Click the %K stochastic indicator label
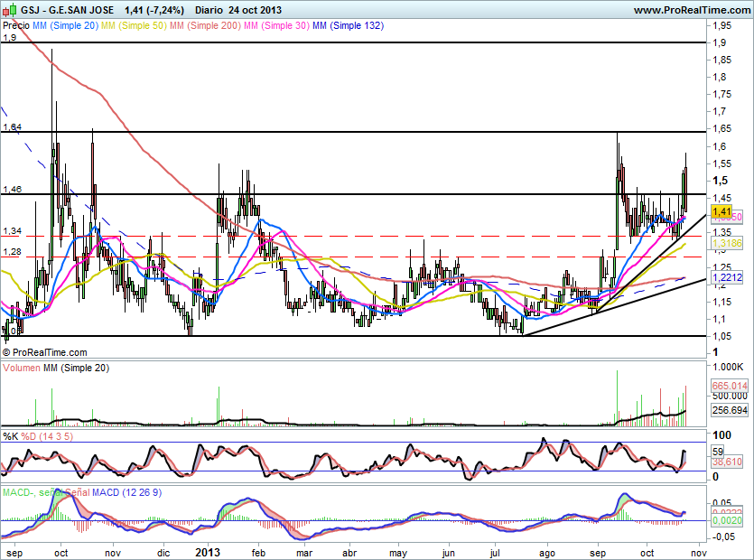754x560 pixels. pos(10,437)
